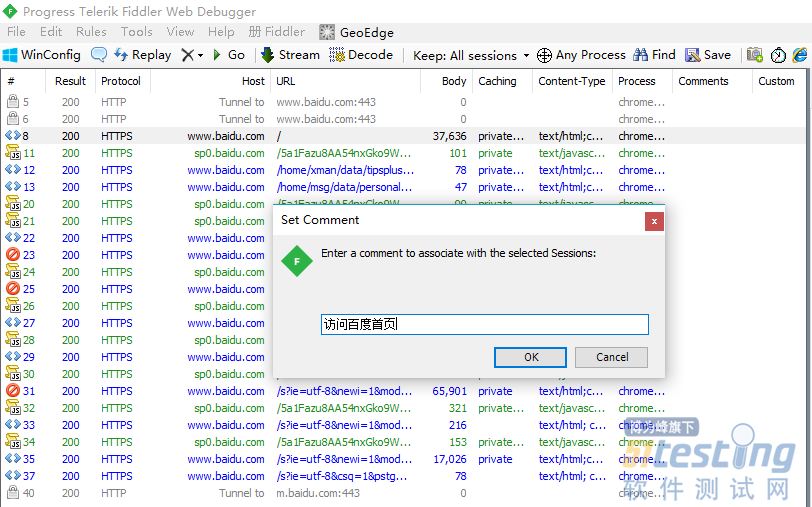This screenshot has width=812, height=507.
Task: Toggle Stream mode
Action: (291, 55)
